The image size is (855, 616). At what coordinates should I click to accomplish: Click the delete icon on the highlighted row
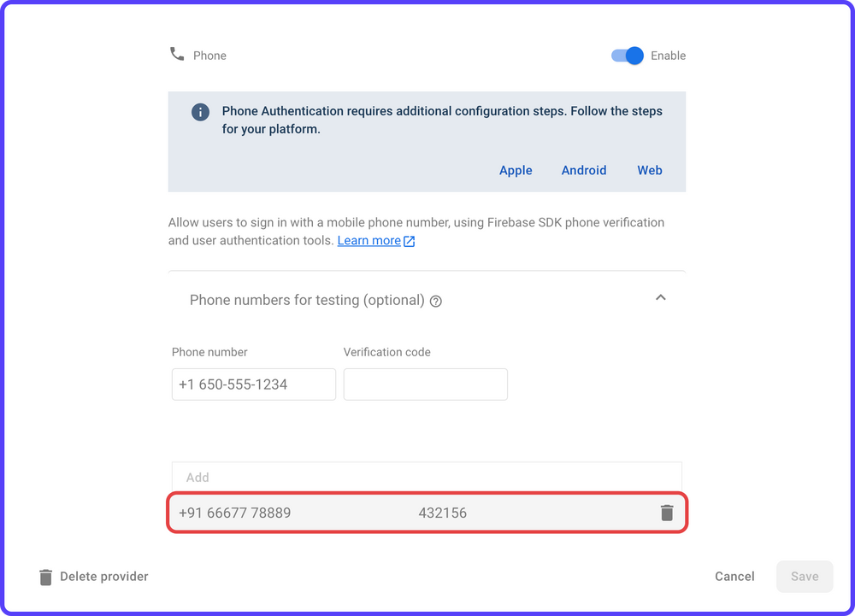[x=666, y=513]
